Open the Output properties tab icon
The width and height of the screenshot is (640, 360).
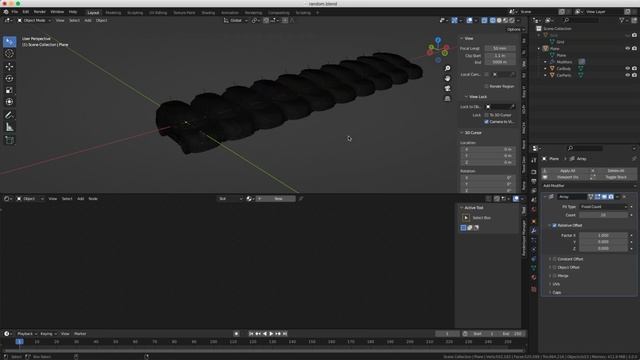(533, 181)
